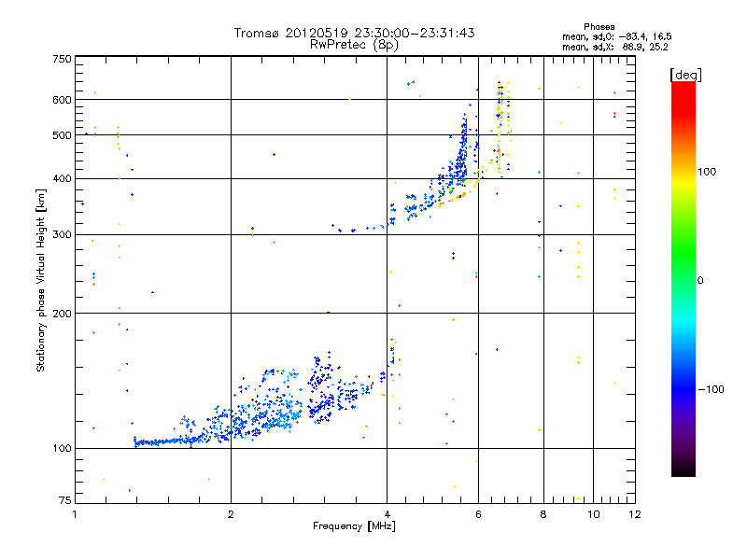Click the 'Frequency [MHz]' x-axis label
This screenshot has height=560, width=747.
point(354,526)
